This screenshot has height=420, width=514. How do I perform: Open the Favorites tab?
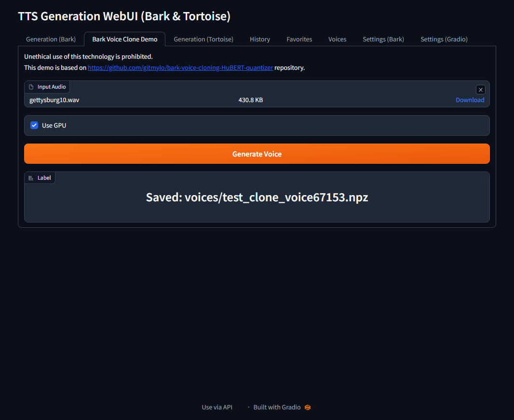[x=299, y=39]
